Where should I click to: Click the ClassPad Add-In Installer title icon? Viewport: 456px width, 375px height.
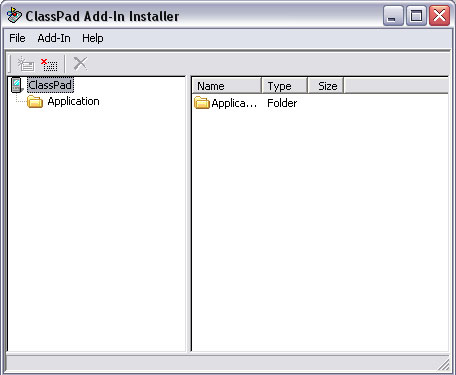[x=14, y=16]
